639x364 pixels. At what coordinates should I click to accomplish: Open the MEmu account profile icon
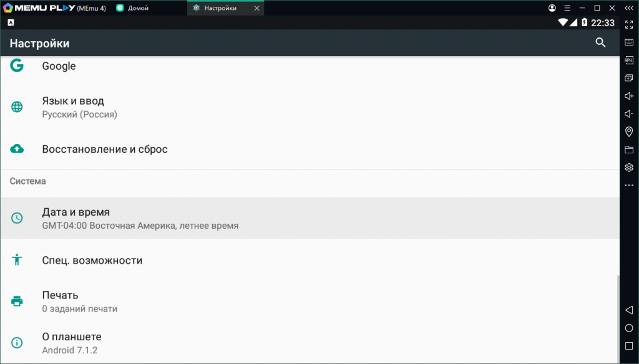(552, 8)
